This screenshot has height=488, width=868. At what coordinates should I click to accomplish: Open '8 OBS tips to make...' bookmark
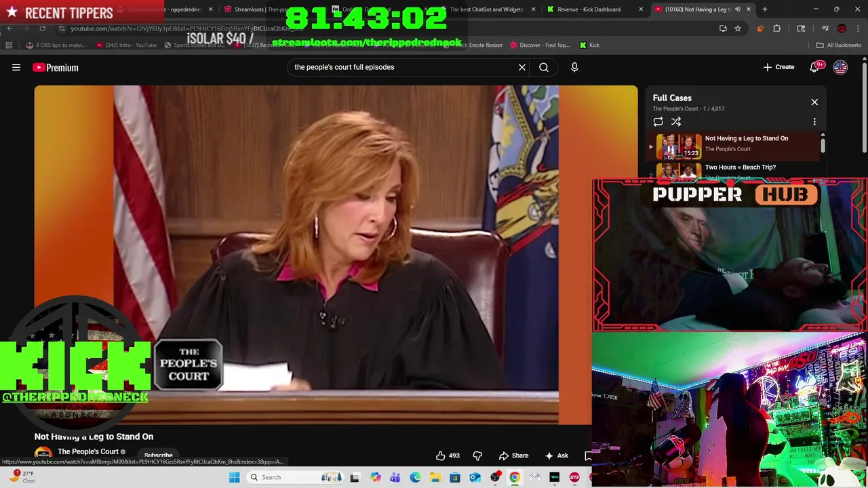[x=56, y=45]
